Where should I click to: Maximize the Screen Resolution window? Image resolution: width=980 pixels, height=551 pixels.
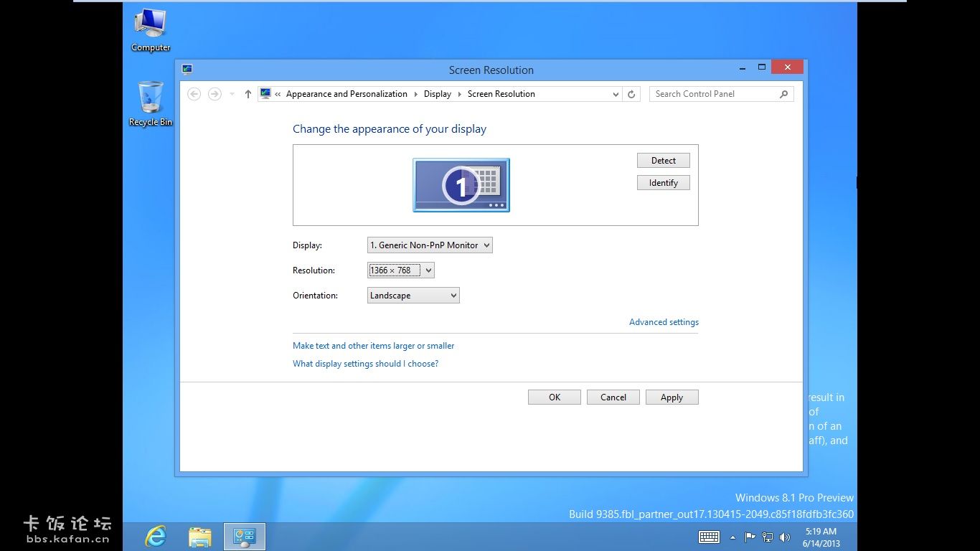[x=762, y=67]
